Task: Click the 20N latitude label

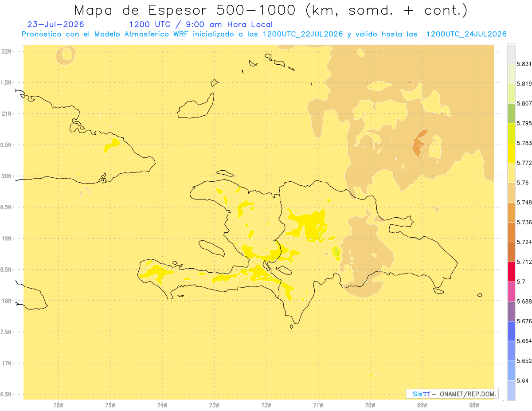Action: tap(7, 176)
